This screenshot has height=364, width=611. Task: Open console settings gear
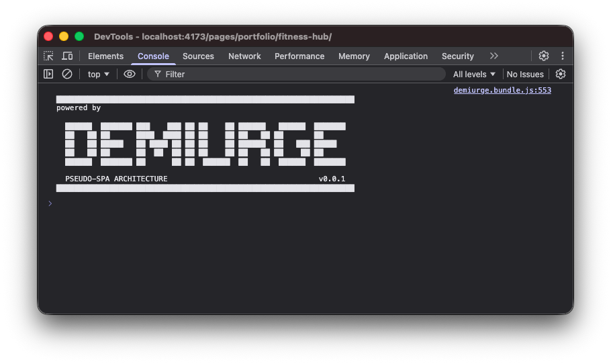click(x=561, y=74)
